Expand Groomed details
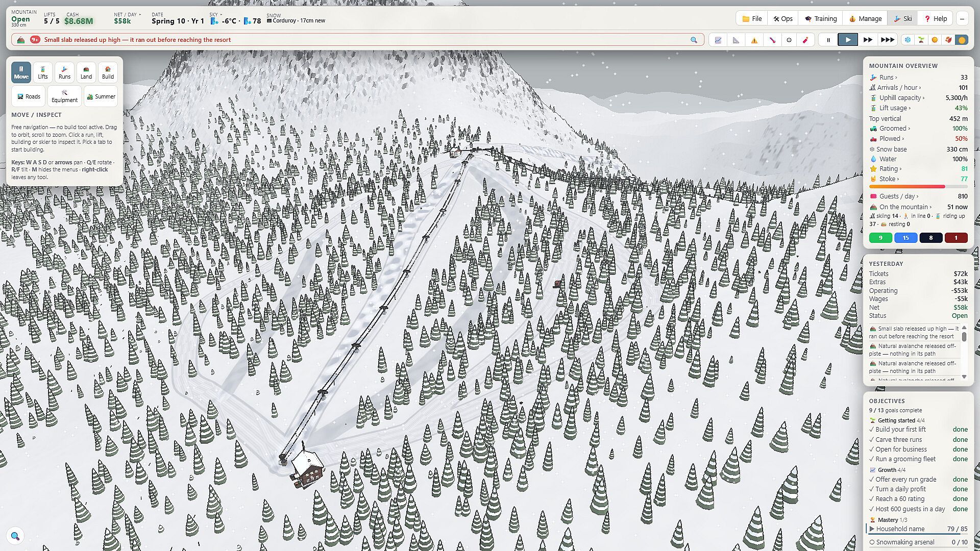 click(x=918, y=129)
